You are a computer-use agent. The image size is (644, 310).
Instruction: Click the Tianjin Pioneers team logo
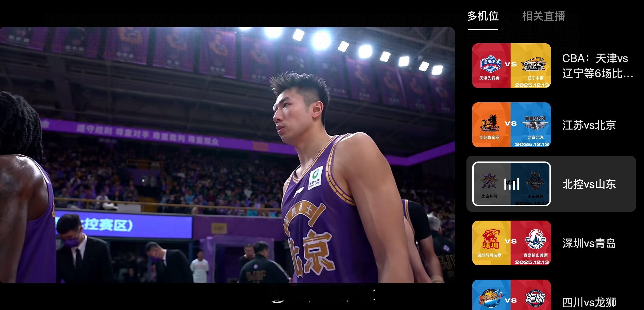(x=491, y=64)
